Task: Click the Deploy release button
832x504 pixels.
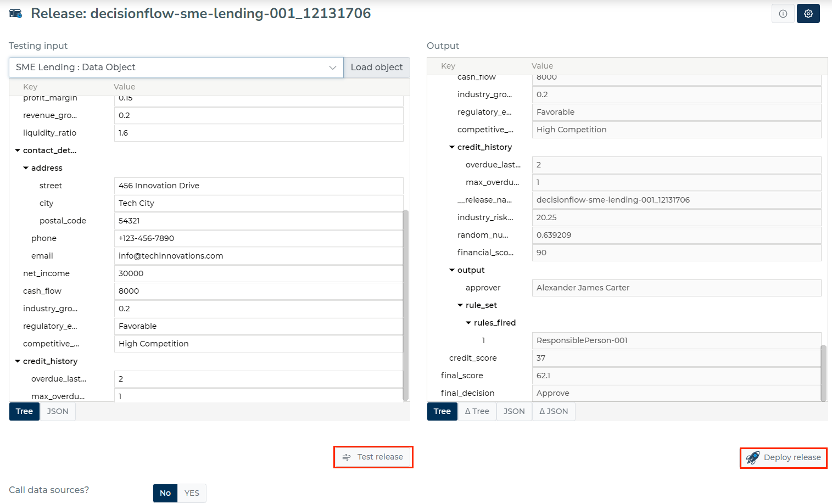Action: tap(784, 457)
